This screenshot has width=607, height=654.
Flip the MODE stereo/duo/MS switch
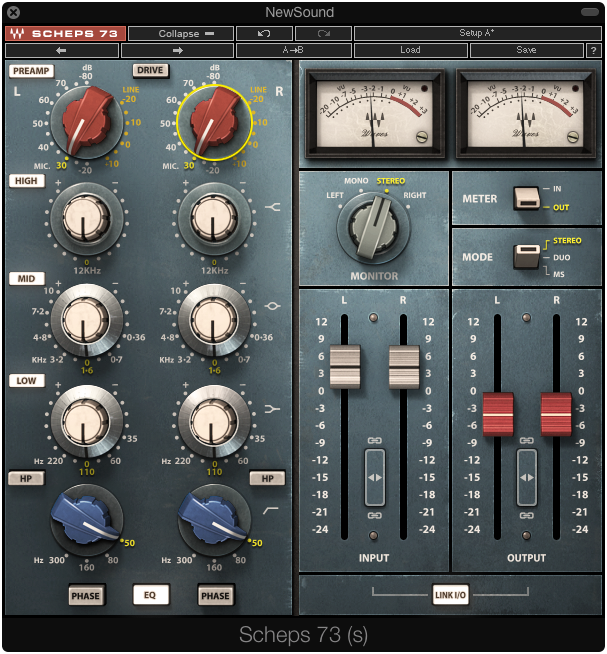527,257
